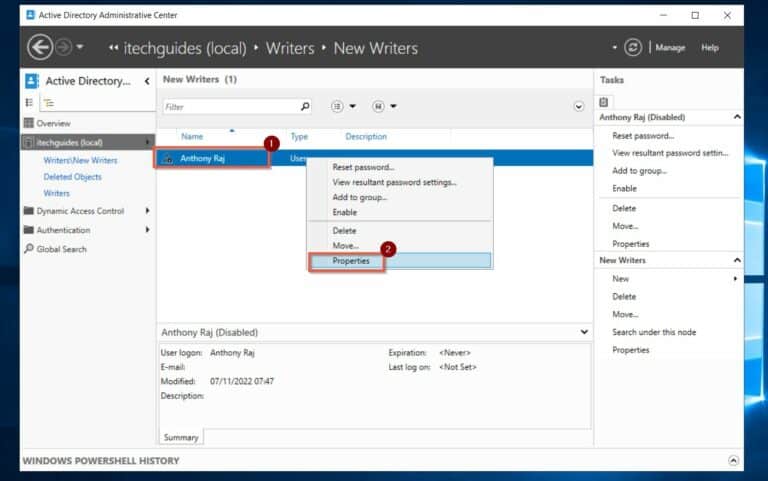
Task: Click the Filter input field
Action: pos(230,107)
